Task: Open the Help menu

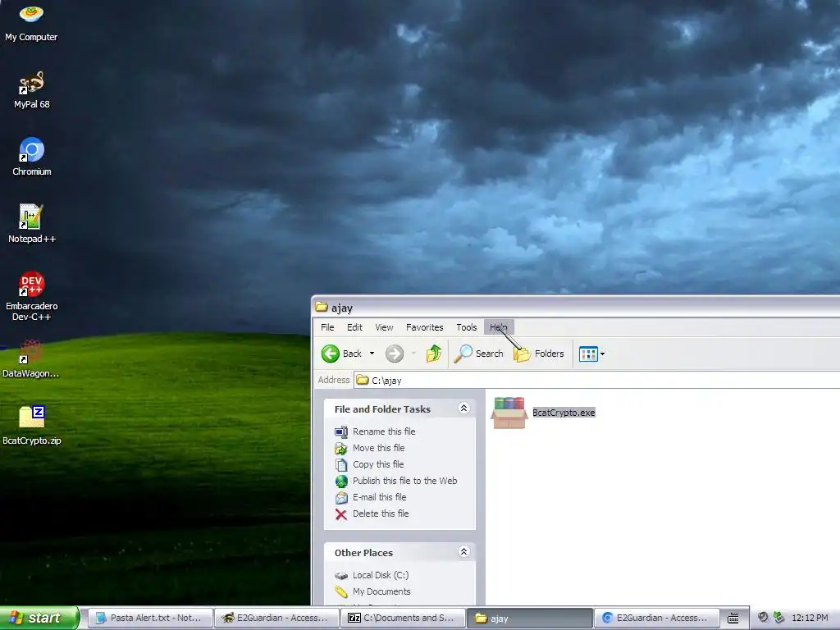Action: 498,327
